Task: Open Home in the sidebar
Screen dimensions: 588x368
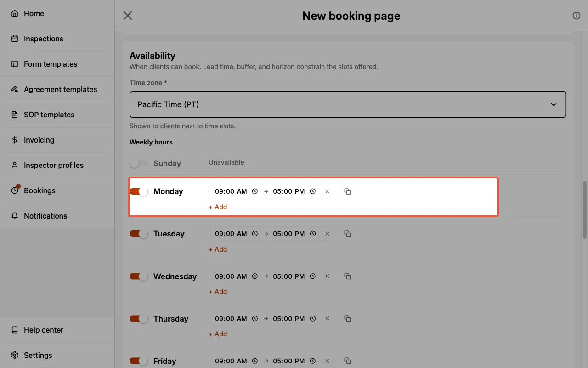Action: click(x=57, y=13)
